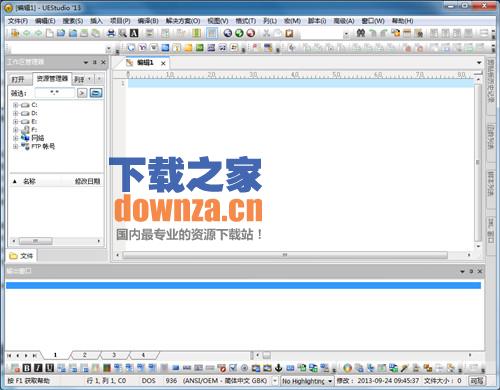Screen dimensions: 500x390
Task: Open the code page encoding dropdown
Action: coord(275,381)
